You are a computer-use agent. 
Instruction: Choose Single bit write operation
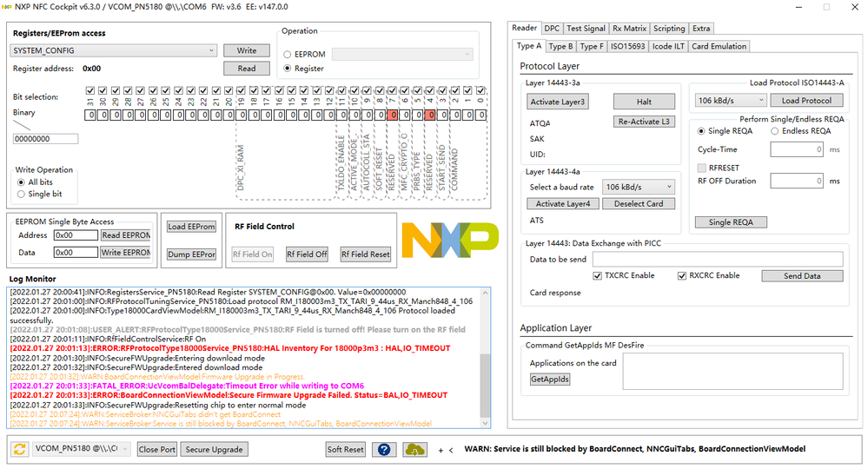pos(21,195)
